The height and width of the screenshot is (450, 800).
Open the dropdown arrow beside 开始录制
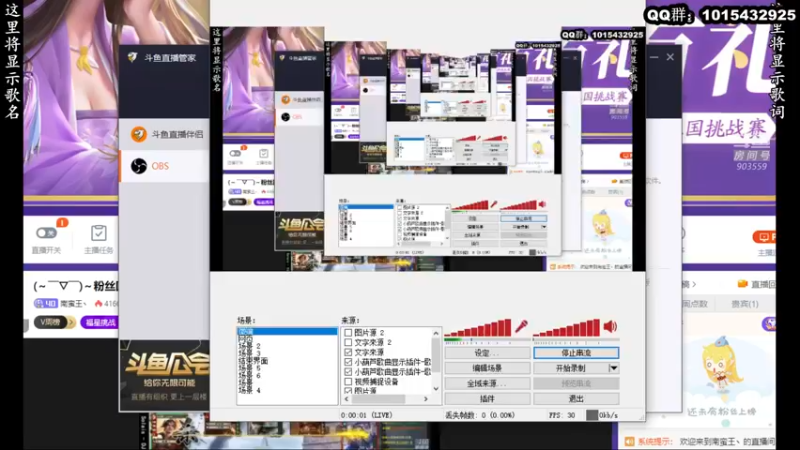(x=613, y=368)
